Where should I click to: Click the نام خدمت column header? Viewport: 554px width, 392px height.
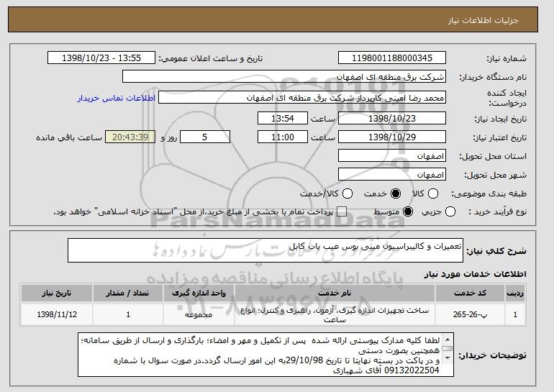335,293
